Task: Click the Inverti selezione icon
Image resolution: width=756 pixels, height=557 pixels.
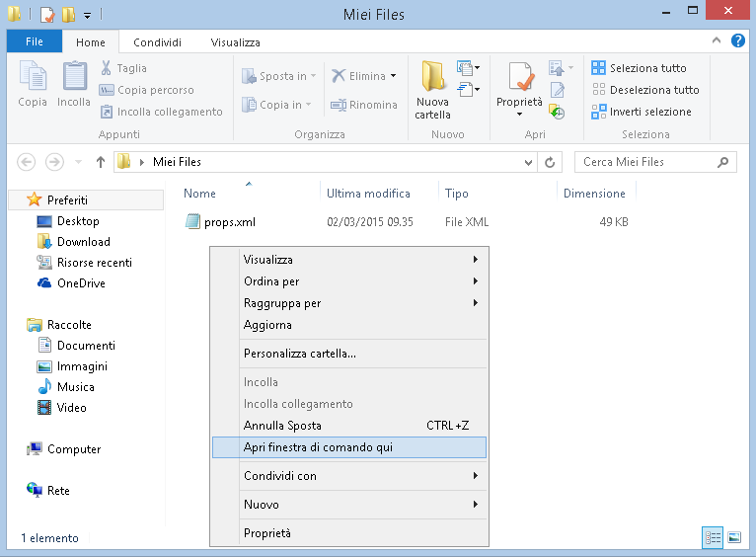Action: click(x=598, y=112)
